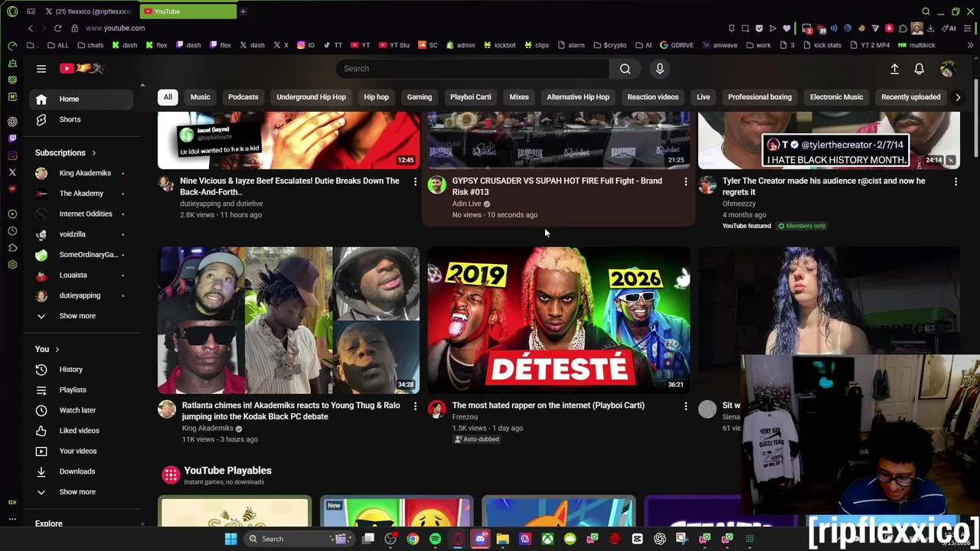Screen dimensions: 980x551
Task: Open more options for Ratlanta chimes in video
Action: [415, 406]
